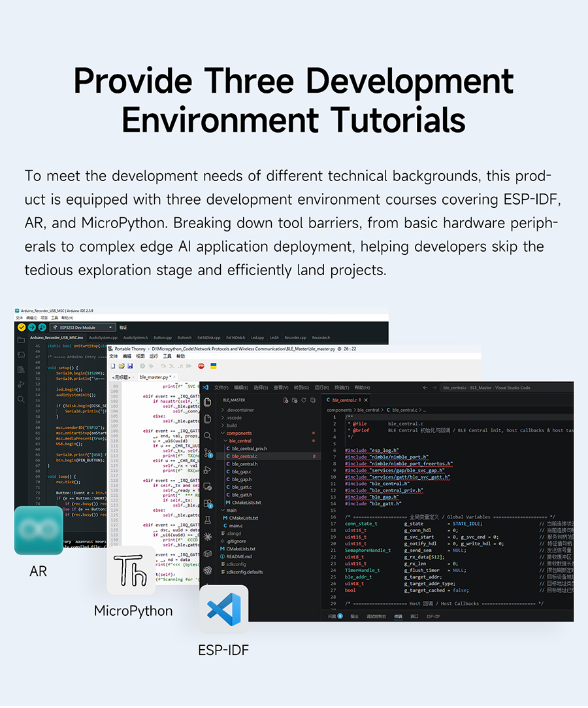This screenshot has height=708, width=588.
Task: Open the 运行 menu in Thonny
Action: (x=154, y=356)
